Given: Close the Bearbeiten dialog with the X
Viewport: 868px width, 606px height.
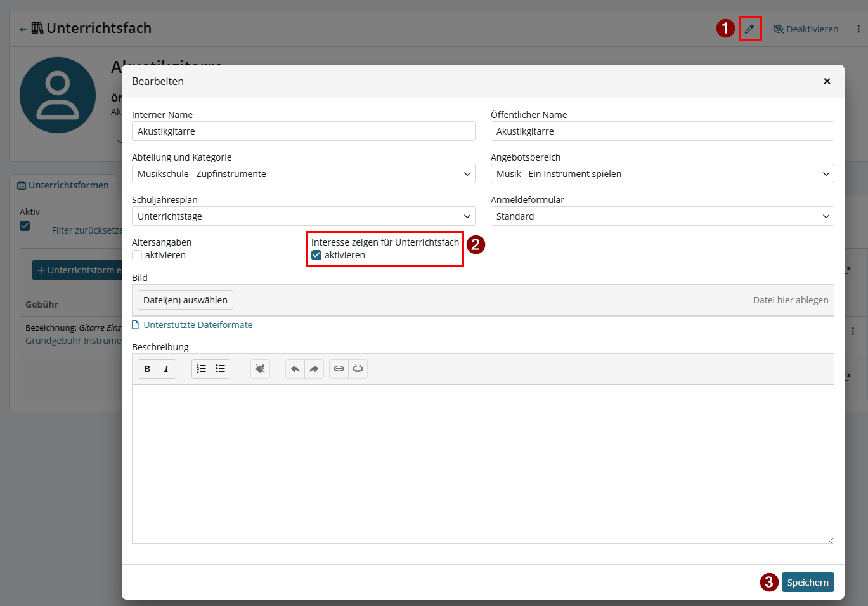Looking at the screenshot, I should pyautogui.click(x=827, y=81).
